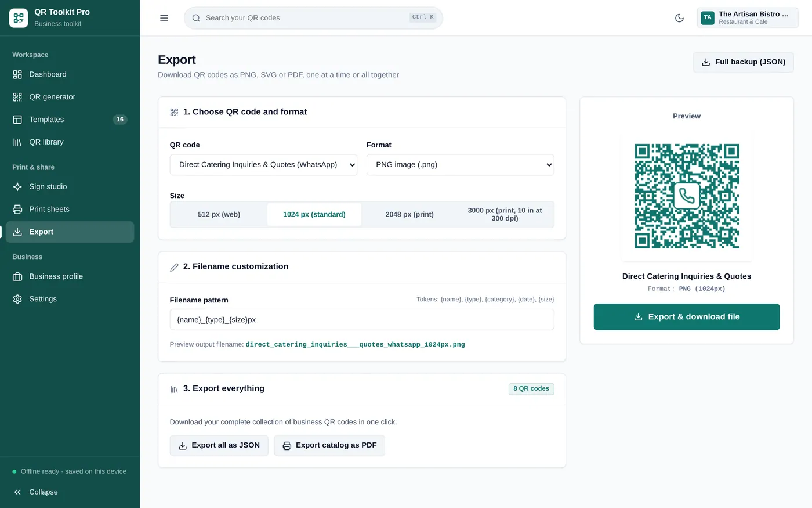Go to QR library page

pyautogui.click(x=70, y=142)
